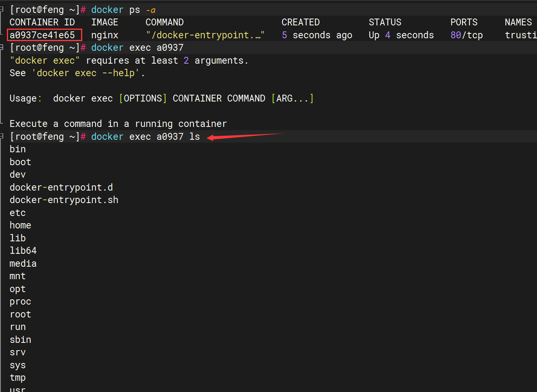Viewport: 537px width, 392px height.
Task: Click the 'CREATED' column header
Action: pos(301,22)
